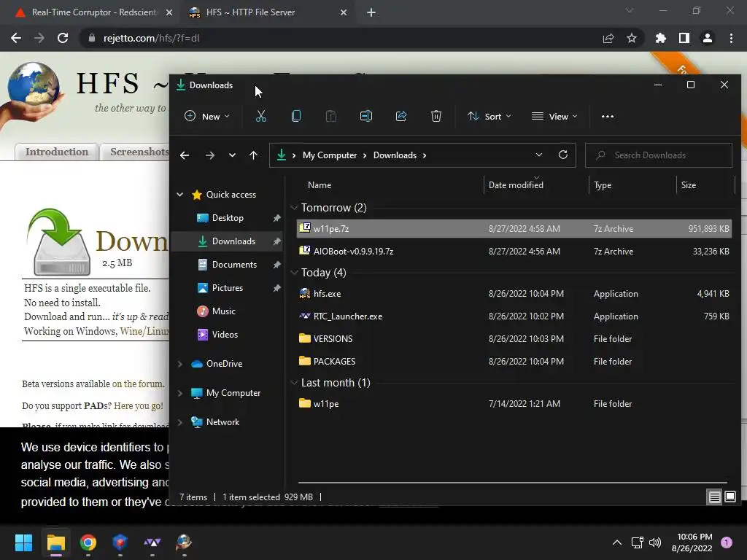Screen dimensions: 747x560
Task: Switch to large thumbnails view icon
Action: (729, 497)
